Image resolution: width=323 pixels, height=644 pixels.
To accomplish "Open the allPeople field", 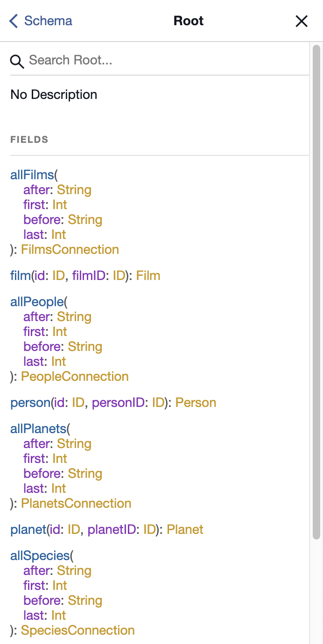I will [x=37, y=302].
